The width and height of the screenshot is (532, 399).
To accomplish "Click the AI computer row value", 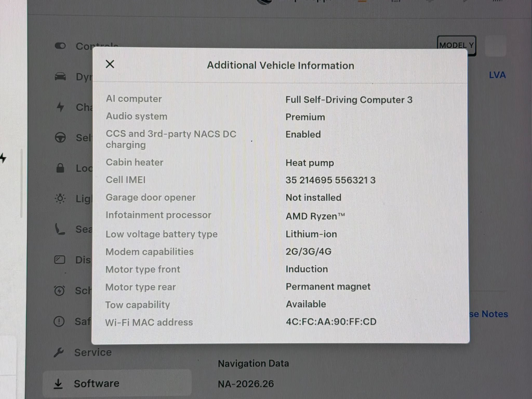I will pos(349,100).
